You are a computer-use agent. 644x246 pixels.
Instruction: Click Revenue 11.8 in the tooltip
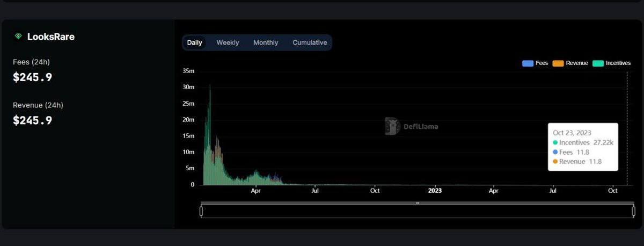coord(577,161)
